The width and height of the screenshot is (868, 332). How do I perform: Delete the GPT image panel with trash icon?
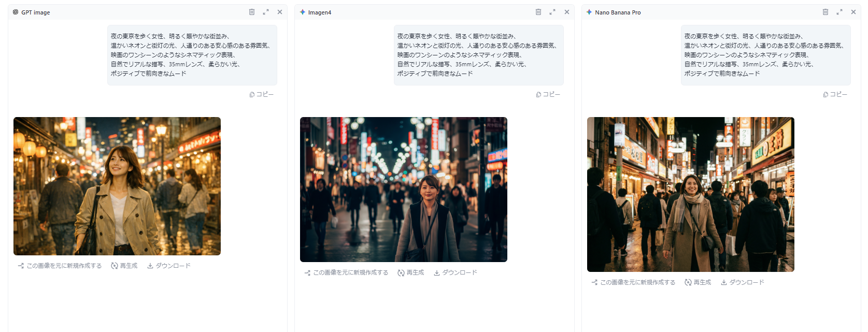[252, 12]
